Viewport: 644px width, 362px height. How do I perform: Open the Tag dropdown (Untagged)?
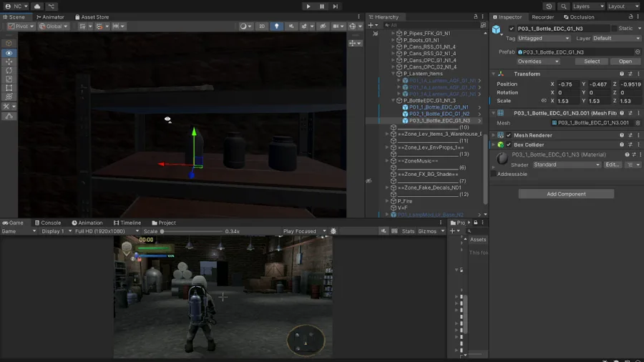543,38
